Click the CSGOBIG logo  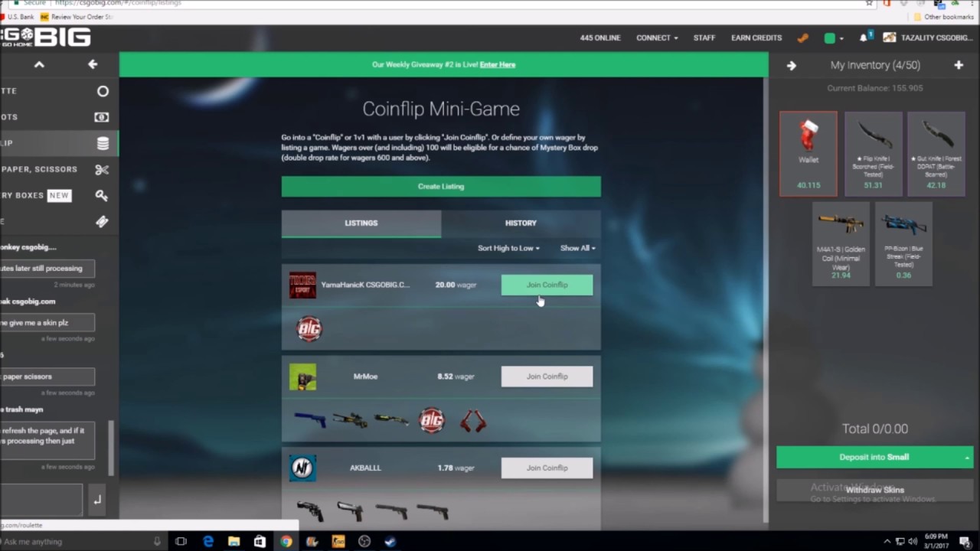[46, 37]
